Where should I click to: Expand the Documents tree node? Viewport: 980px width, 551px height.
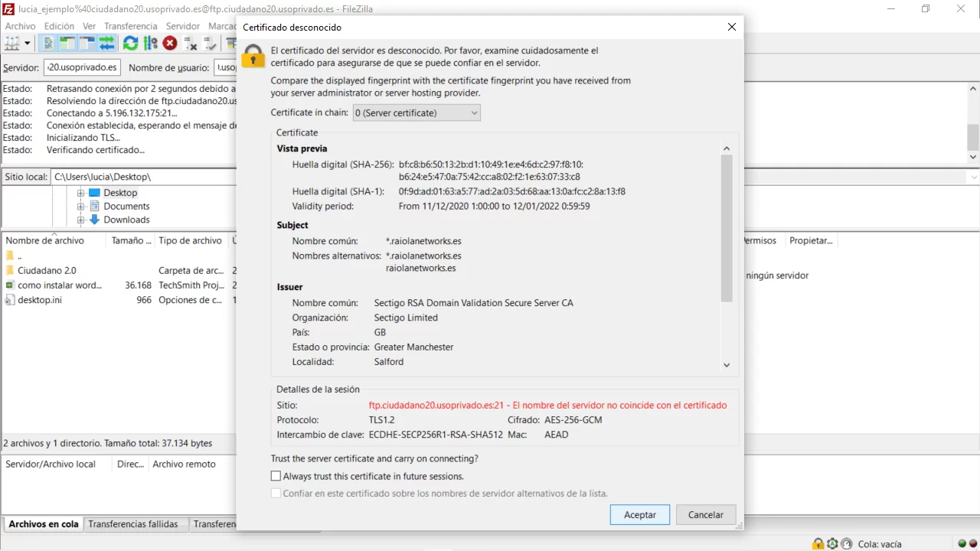click(x=80, y=206)
